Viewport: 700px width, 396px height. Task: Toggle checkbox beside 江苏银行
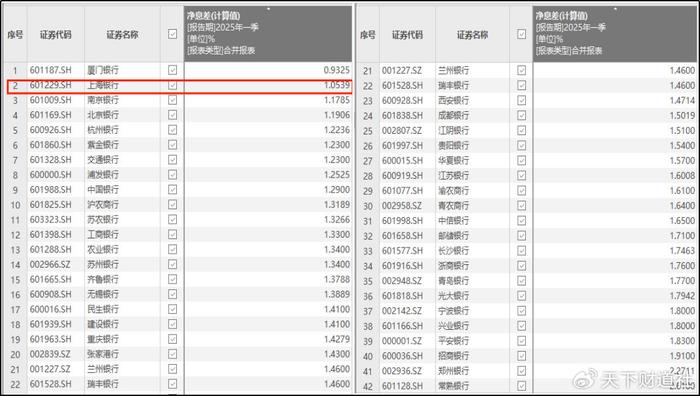click(521, 175)
